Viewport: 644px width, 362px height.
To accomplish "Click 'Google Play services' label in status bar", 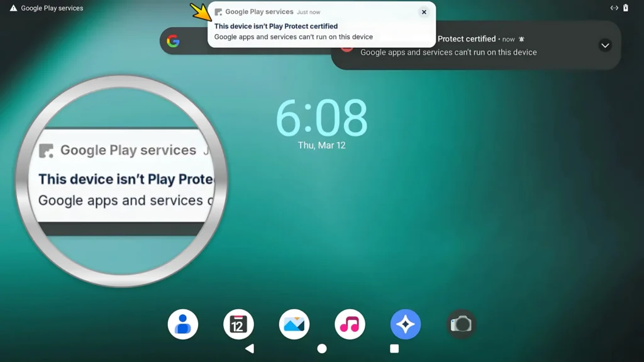I will (x=52, y=8).
